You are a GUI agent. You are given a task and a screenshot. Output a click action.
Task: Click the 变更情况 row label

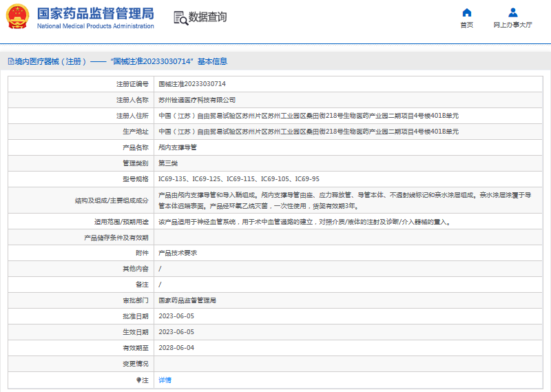click(x=136, y=364)
